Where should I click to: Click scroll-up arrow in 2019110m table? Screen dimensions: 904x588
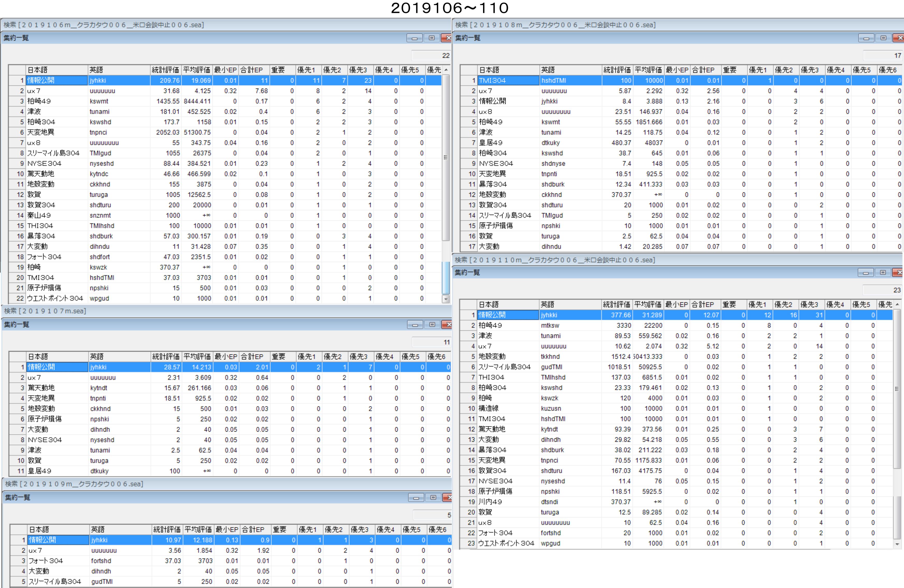point(897,304)
